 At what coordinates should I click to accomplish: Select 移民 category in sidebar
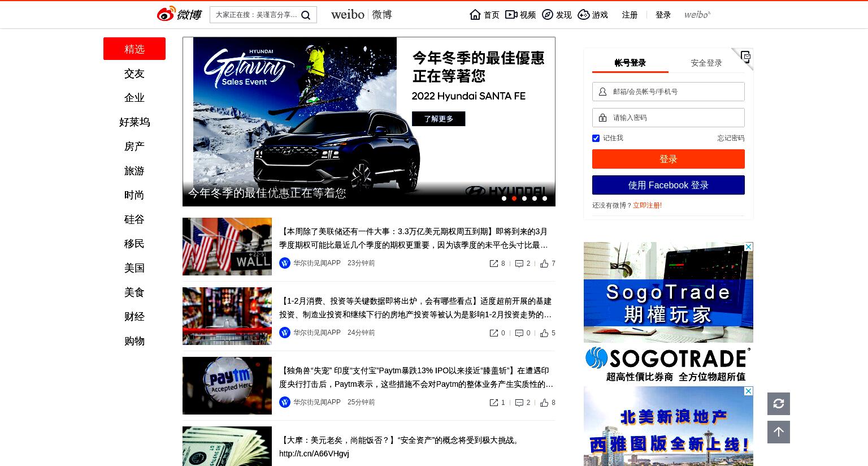tap(134, 244)
